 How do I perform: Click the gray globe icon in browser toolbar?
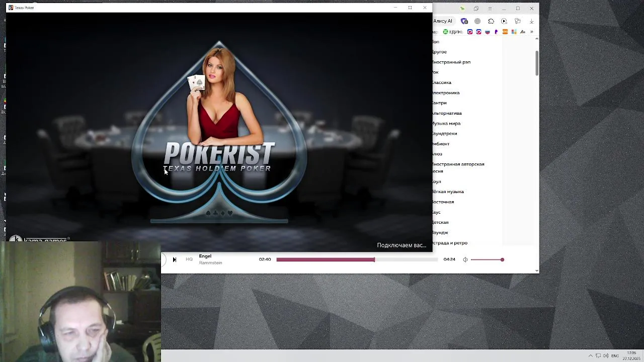click(x=477, y=21)
